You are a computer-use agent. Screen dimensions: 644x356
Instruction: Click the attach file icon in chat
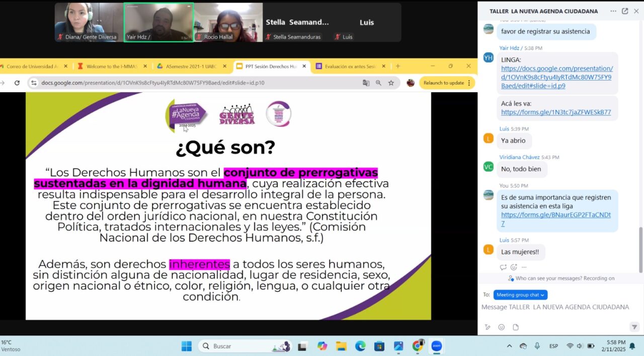[516, 327]
